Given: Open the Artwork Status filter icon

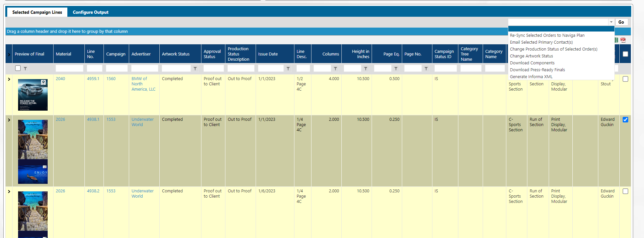Looking at the screenshot, I should click(195, 69).
